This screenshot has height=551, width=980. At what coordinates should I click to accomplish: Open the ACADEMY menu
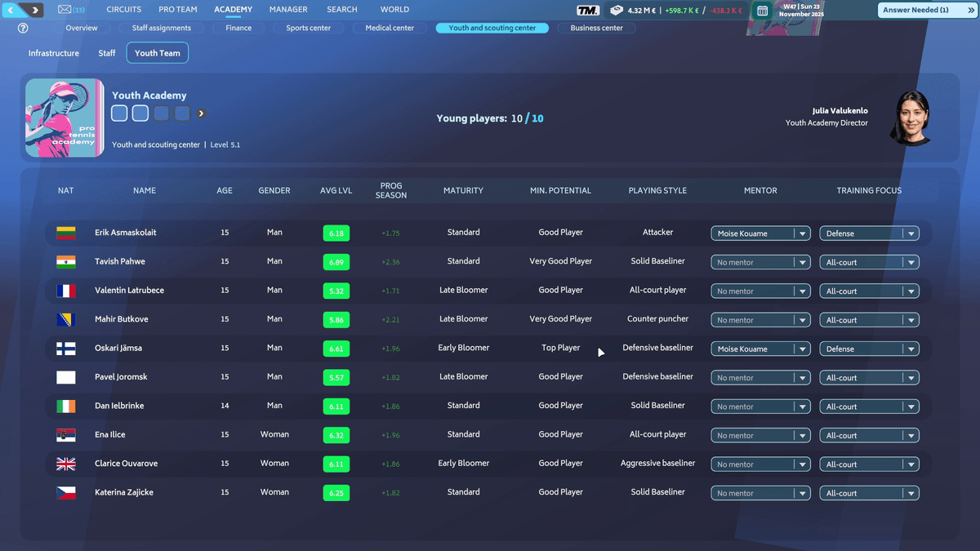(233, 10)
